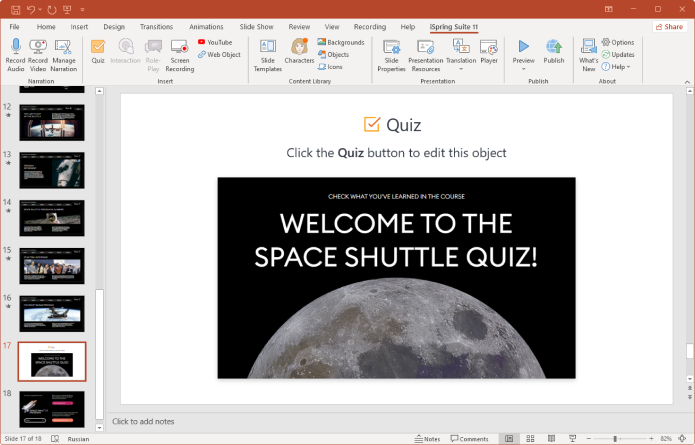This screenshot has width=695, height=445.
Task: Click the Undo icon in the title bar
Action: coord(31,9)
